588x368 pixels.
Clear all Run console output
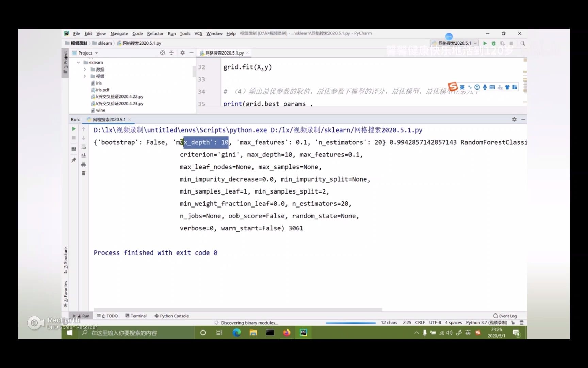click(x=84, y=173)
